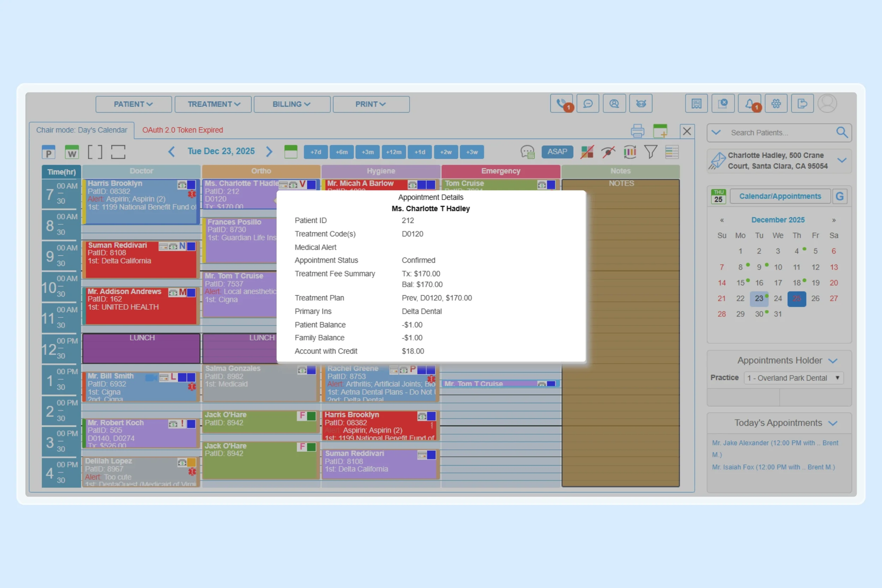Image resolution: width=882 pixels, height=588 pixels.
Task: Open the phone call notifications icon
Action: point(561,103)
